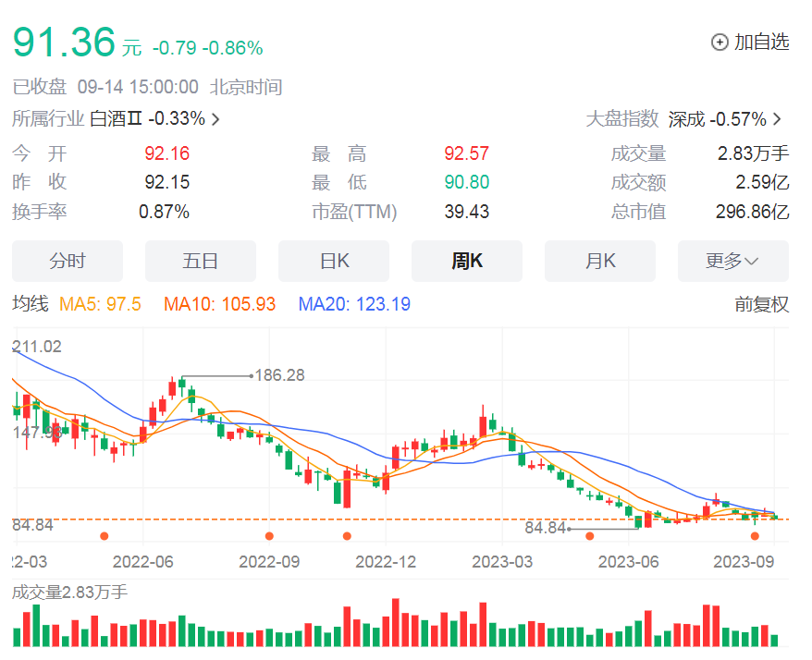Switch to the 分时 chart tab
This screenshot has height=660, width=812.
click(68, 261)
